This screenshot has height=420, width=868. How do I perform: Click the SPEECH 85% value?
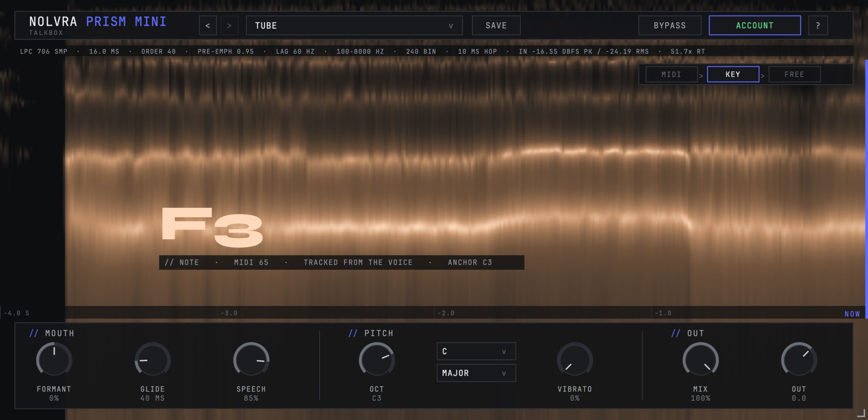click(x=251, y=398)
